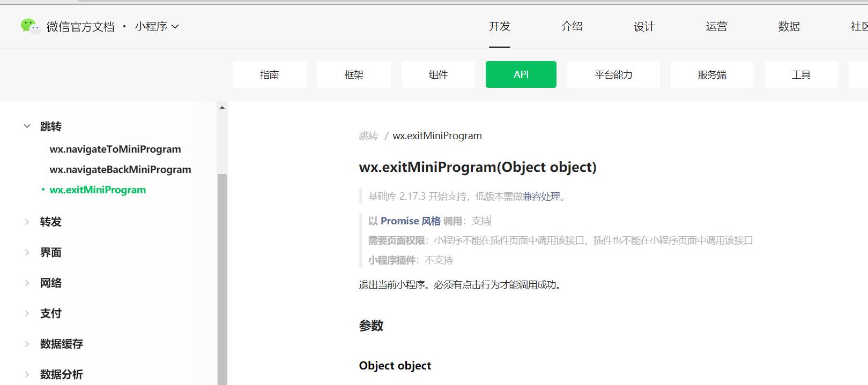Screen dimensions: 868x385
Task: Click the Object object heading
Action: [x=395, y=366]
